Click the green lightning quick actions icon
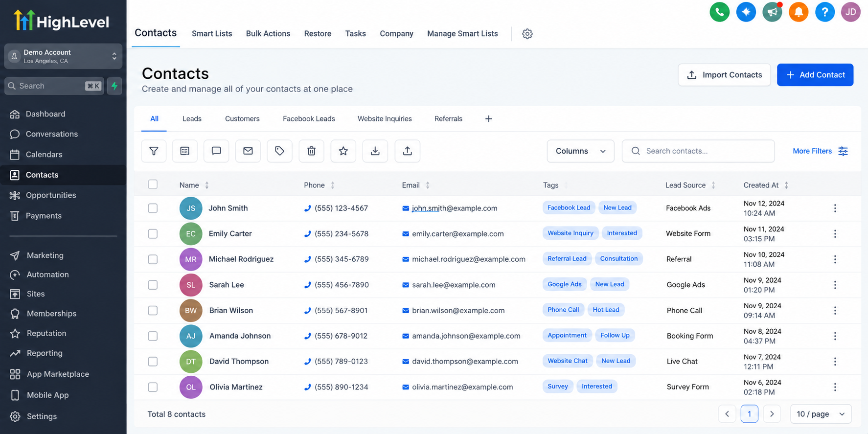The height and width of the screenshot is (434, 868). (x=114, y=86)
